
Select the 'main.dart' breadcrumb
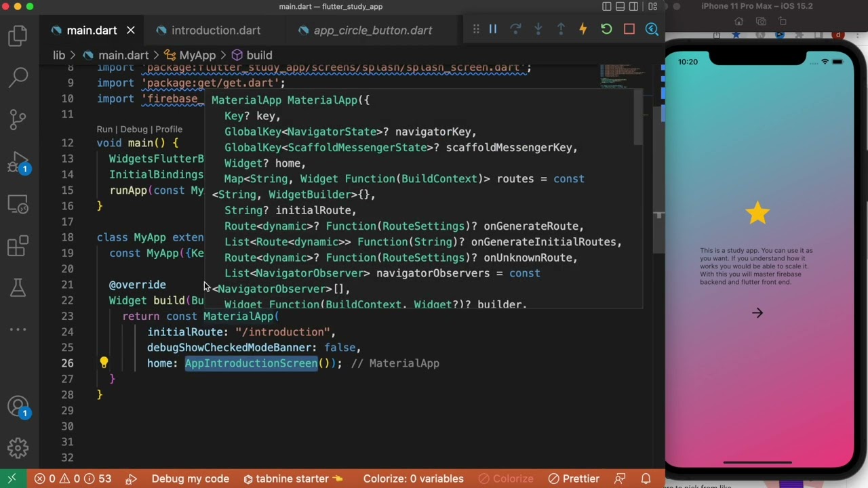123,56
